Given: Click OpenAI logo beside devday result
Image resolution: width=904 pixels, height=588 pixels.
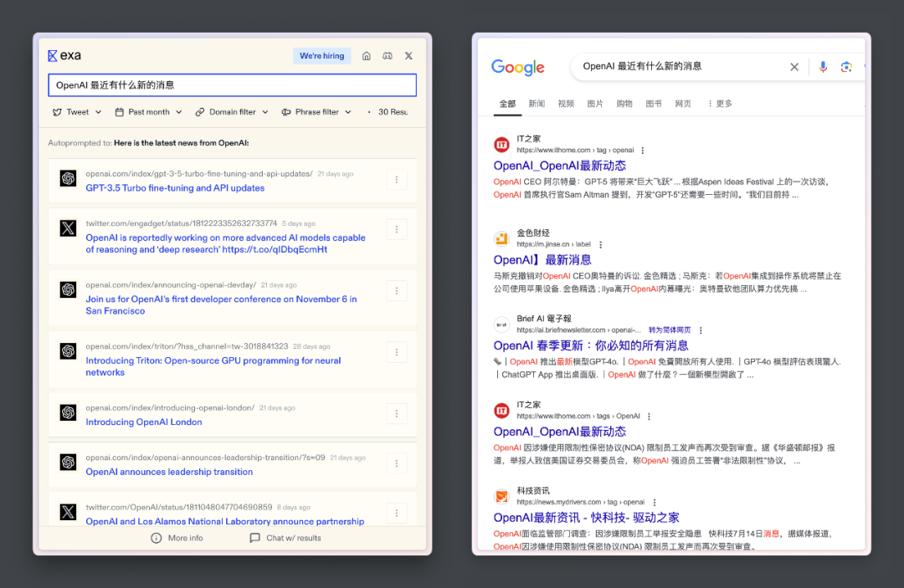Looking at the screenshot, I should tap(68, 289).
